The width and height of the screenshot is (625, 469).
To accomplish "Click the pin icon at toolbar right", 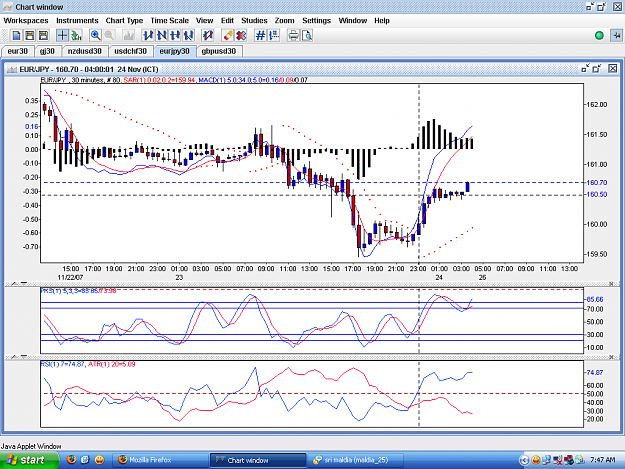I will 617,35.
